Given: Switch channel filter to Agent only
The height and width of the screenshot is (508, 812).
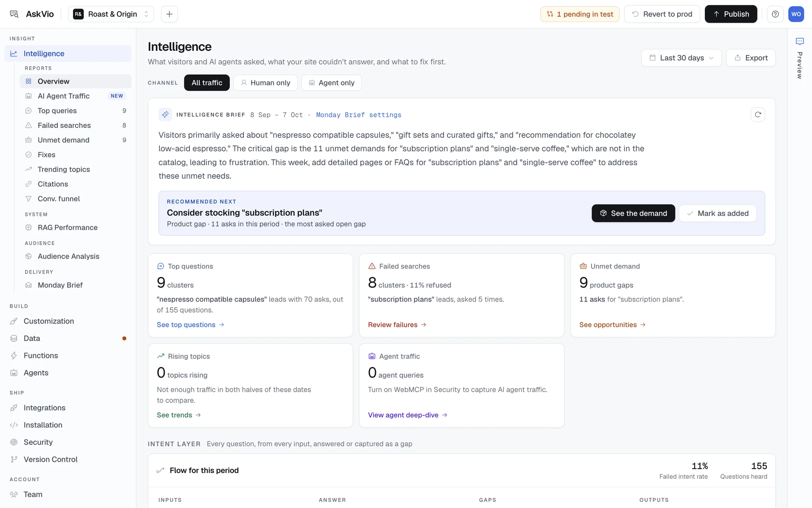Looking at the screenshot, I should (x=331, y=82).
